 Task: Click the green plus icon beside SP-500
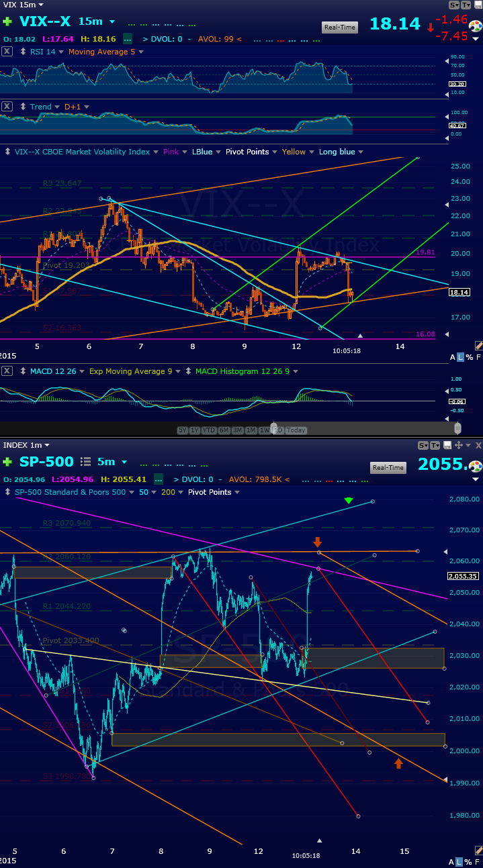pyautogui.click(x=7, y=462)
